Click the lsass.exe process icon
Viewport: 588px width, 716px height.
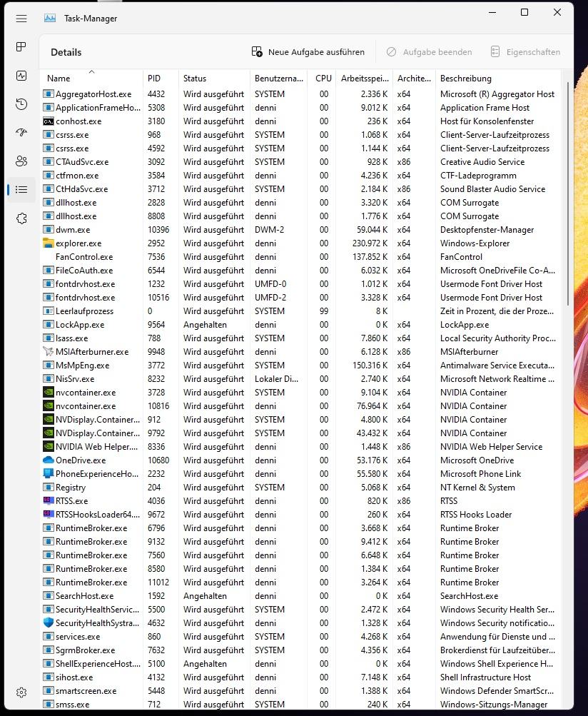48,338
